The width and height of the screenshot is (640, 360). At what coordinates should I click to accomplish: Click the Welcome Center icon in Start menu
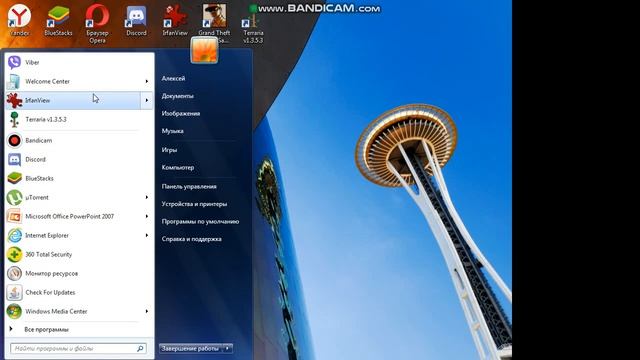coord(14,81)
